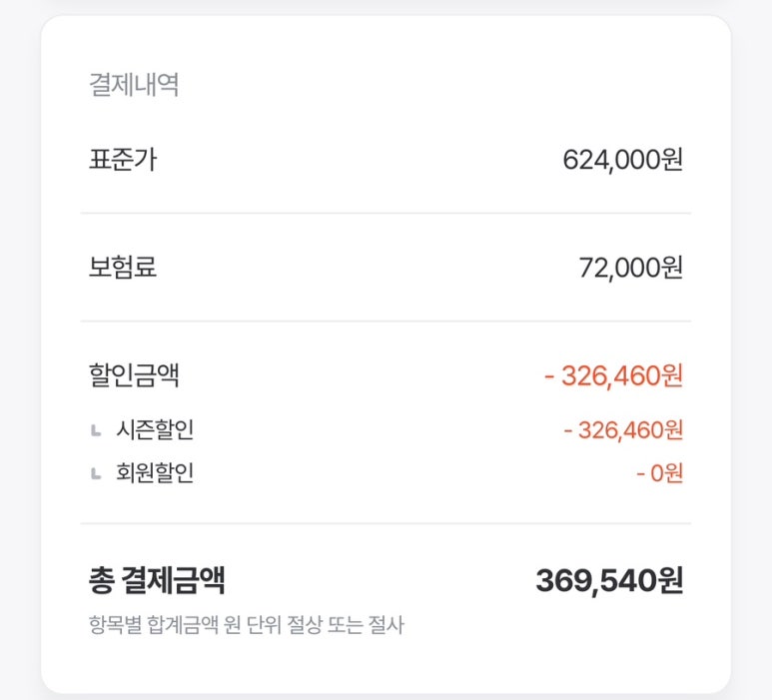
Task: Select the 총 결제금액 label
Action: click(157, 580)
